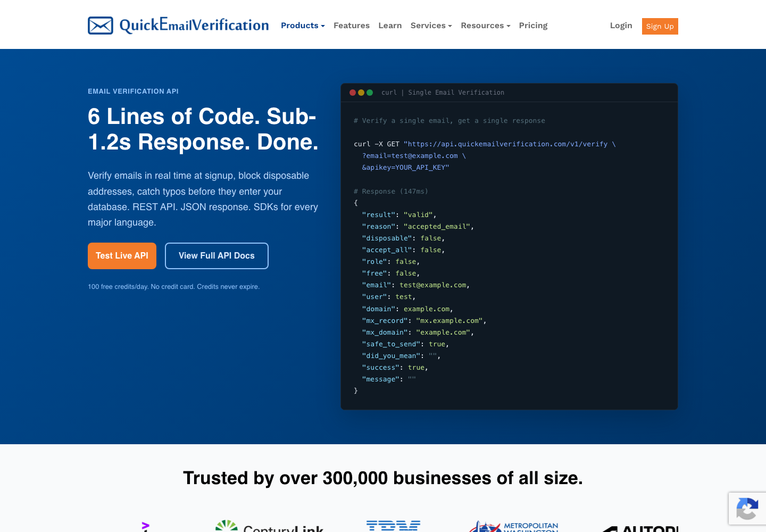Click the "free": false line

click(391, 273)
